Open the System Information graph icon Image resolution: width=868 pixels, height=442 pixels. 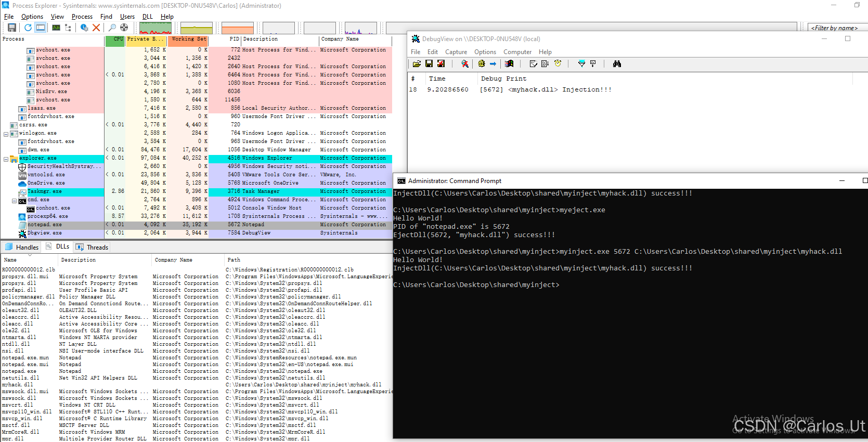(56, 28)
